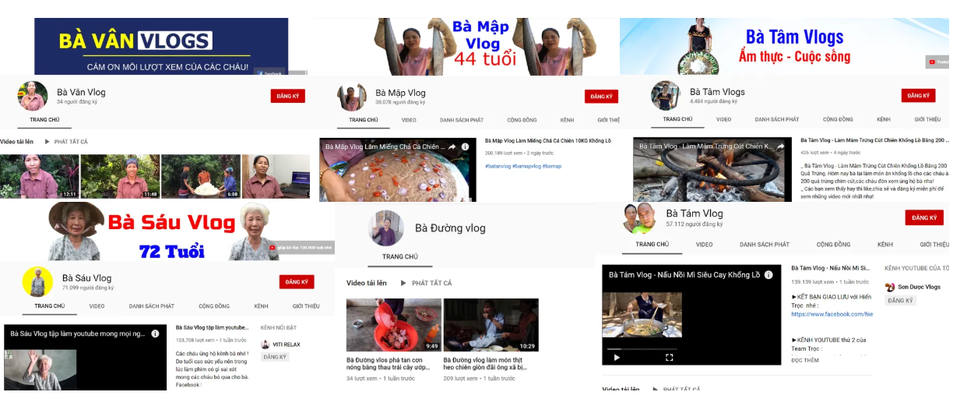Open DANH SÁCH PHÁT tab on Bà Sáu channel
960x399 pixels.
(151, 306)
